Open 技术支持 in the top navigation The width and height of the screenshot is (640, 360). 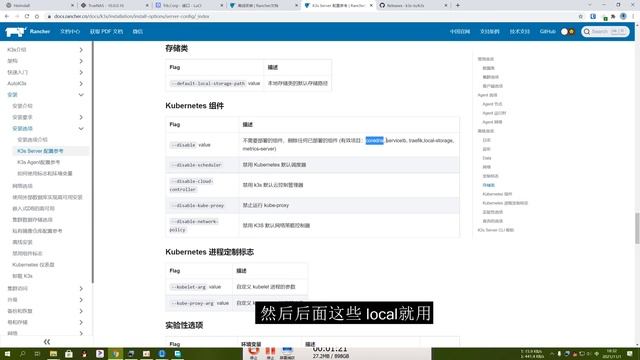click(x=519, y=31)
